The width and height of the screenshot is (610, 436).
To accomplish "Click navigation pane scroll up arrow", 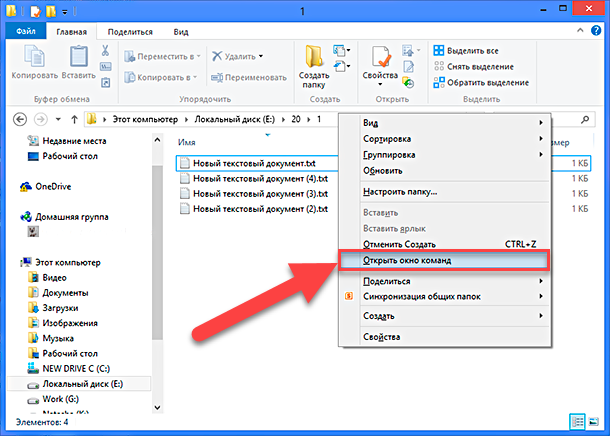I will 157,140.
